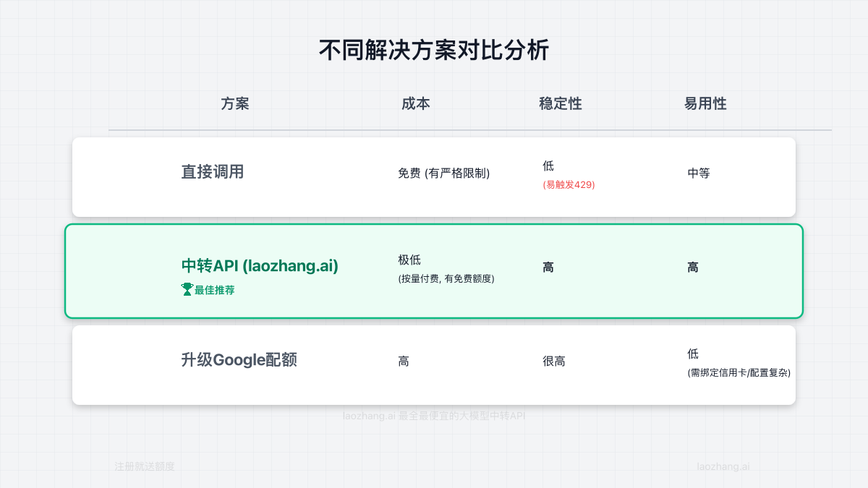Click the 最佳推荐 label
The image size is (868, 488).
[214, 290]
